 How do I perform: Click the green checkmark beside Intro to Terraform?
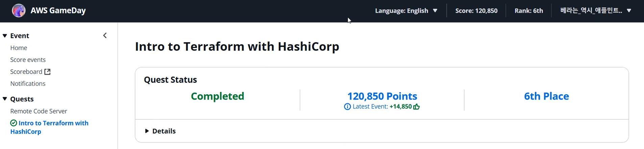pyautogui.click(x=14, y=123)
